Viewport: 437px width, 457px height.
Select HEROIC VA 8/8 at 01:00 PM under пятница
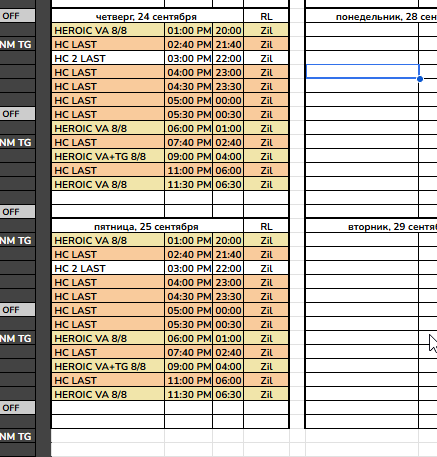[108, 240]
